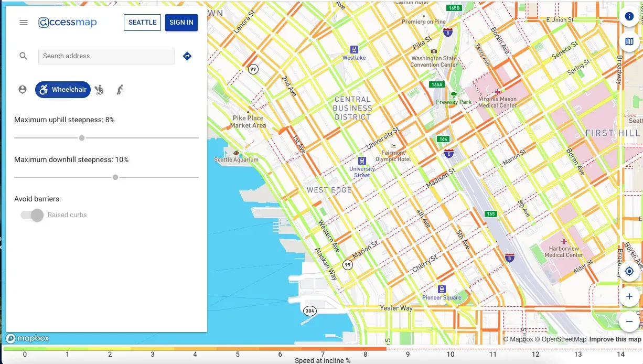Open the hamburger menu
Screen dimensions: 643x364
tap(24, 23)
